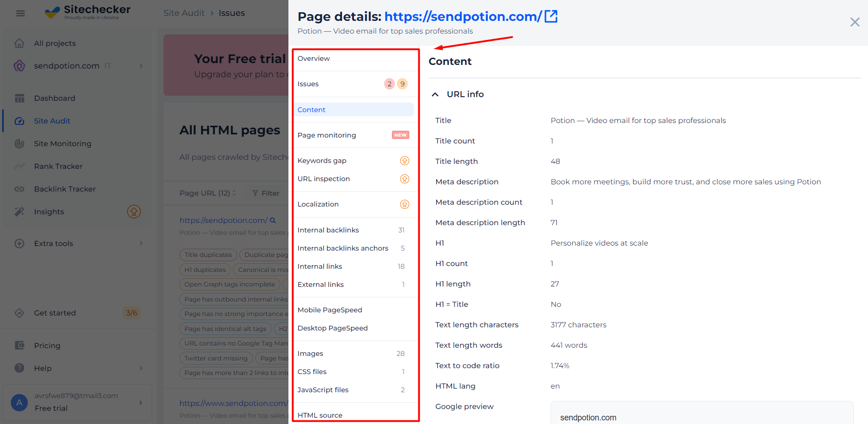This screenshot has width=868, height=424.
Task: Click the upgrade icon next to URL inspection
Action: coord(405,179)
